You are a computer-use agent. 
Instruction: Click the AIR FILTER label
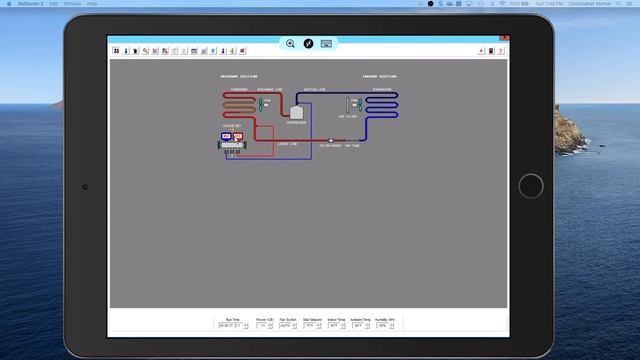point(347,116)
